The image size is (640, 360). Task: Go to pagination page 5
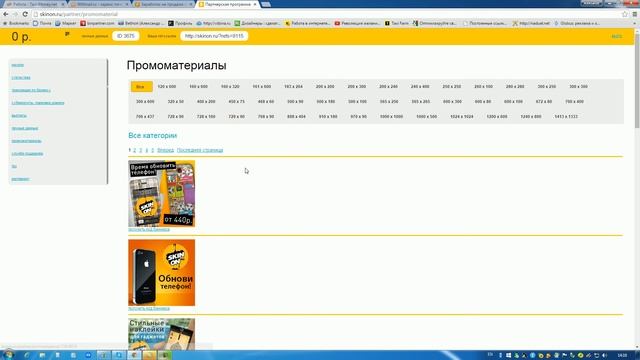pos(153,150)
